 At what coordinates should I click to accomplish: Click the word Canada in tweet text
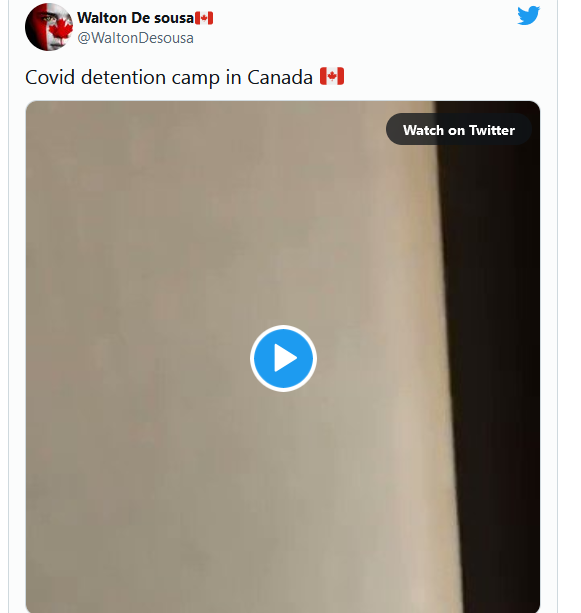(280, 77)
